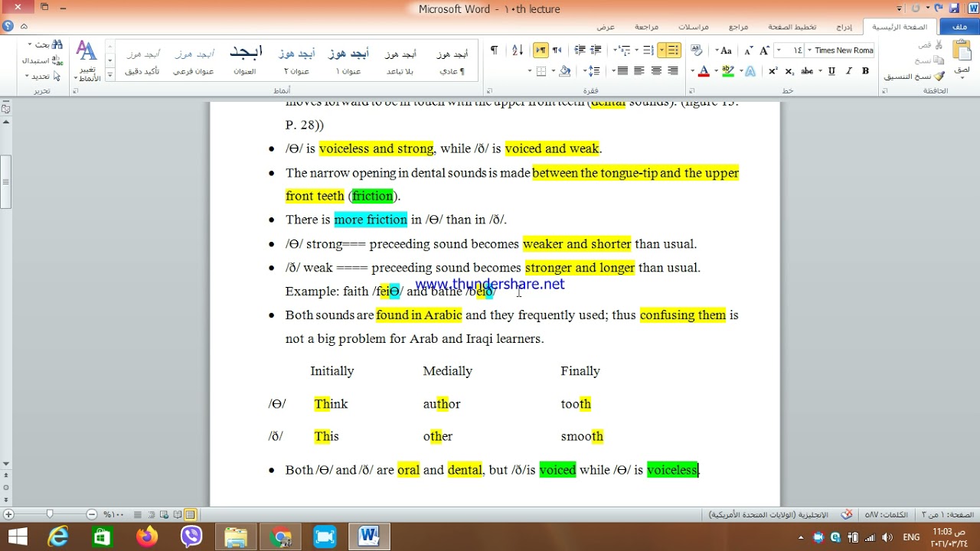Click the Line Spacing icon
980x551 pixels.
coord(593,71)
